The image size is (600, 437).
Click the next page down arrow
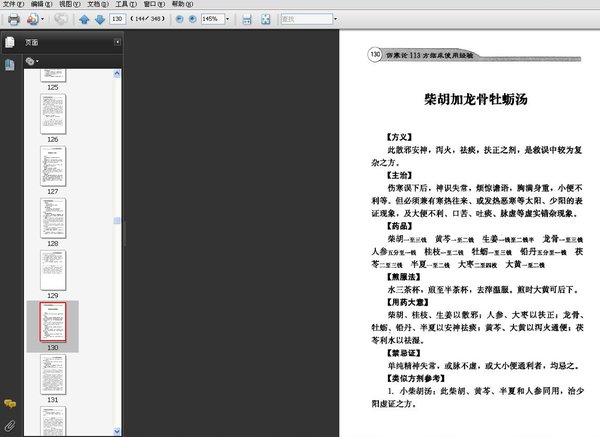tap(100, 19)
